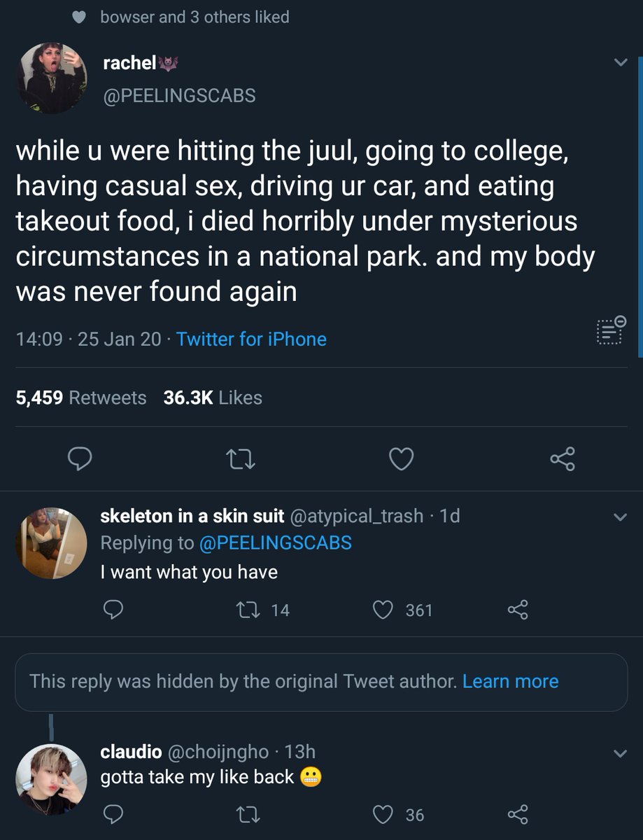Viewport: 643px width, 840px height.
Task: Expand options chevron on atypical_trash reply
Action: [x=620, y=517]
